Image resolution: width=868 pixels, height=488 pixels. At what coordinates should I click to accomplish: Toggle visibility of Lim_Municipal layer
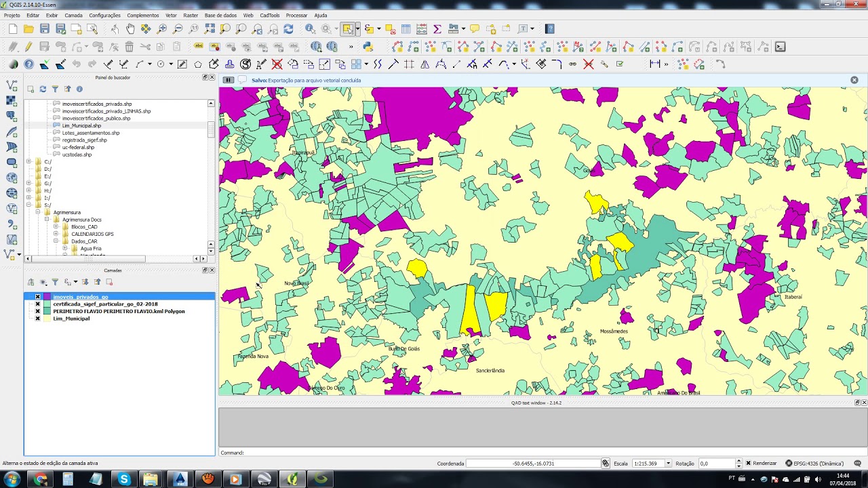[x=38, y=319]
